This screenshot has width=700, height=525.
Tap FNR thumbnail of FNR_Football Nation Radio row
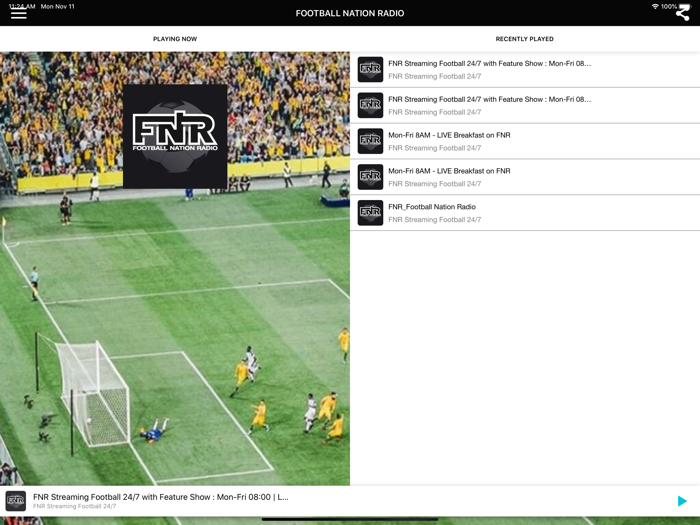[371, 212]
